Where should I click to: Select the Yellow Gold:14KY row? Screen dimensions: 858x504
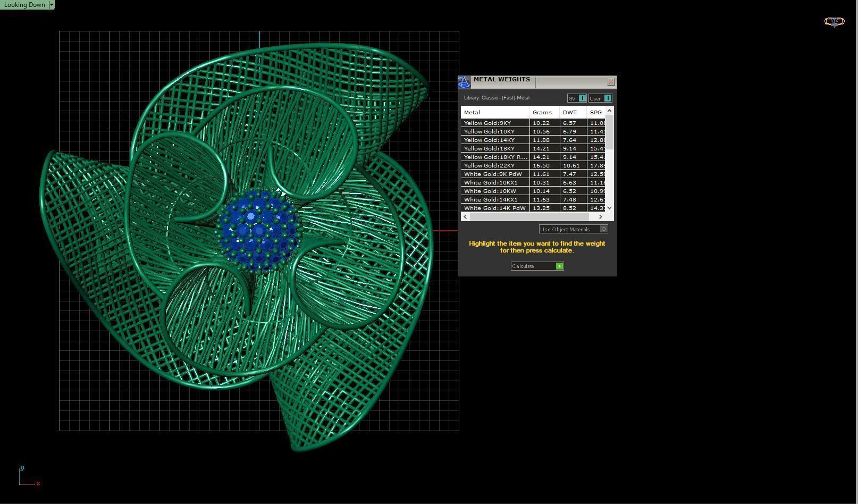point(533,140)
